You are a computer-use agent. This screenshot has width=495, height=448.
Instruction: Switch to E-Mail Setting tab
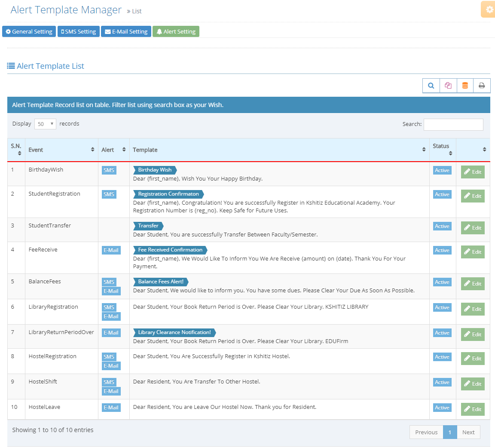tap(126, 31)
